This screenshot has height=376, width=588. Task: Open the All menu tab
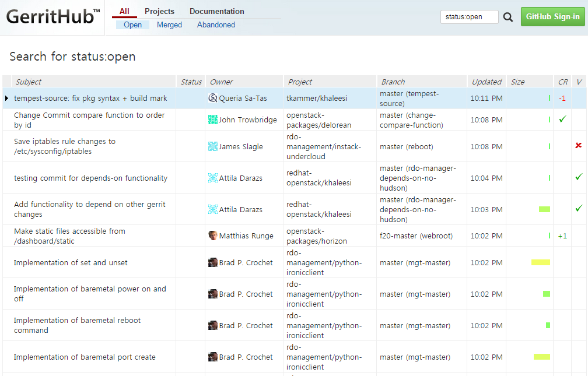click(124, 11)
